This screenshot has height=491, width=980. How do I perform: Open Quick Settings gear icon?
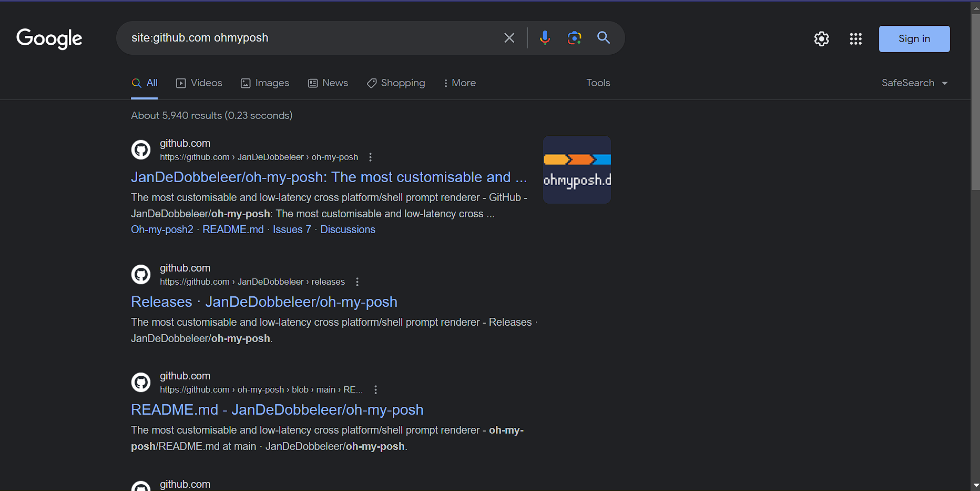(x=821, y=39)
